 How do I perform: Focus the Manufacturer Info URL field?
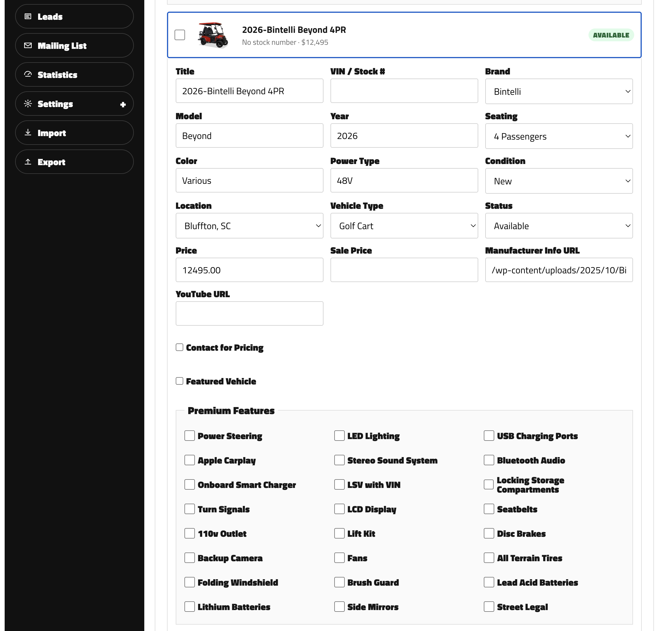point(559,270)
